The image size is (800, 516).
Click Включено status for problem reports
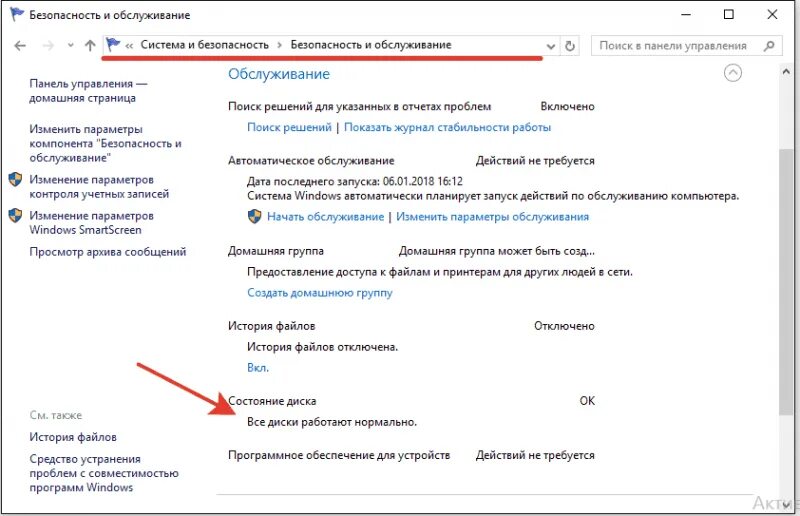567,106
